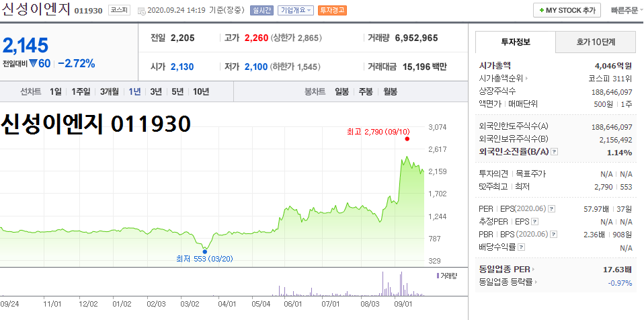Screen dimensions: 644x320
Task: Click the 시가총액 value 4,046억원
Action: [613, 65]
